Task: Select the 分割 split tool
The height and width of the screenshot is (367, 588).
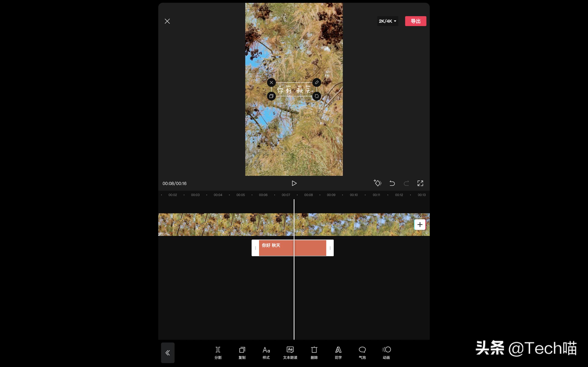Action: pyautogui.click(x=218, y=353)
